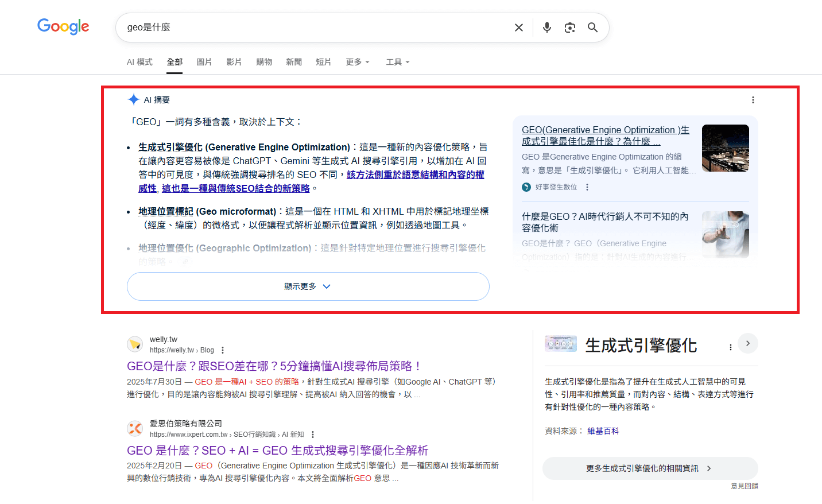The width and height of the screenshot is (822, 504).
Task: Select the 新聞 search tab
Action: [294, 62]
